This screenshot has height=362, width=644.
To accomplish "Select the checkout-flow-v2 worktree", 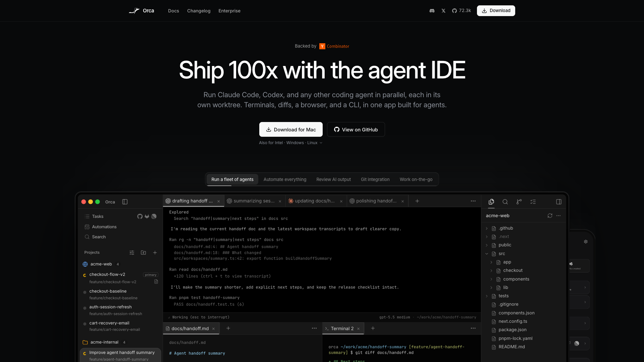I will [x=120, y=278].
